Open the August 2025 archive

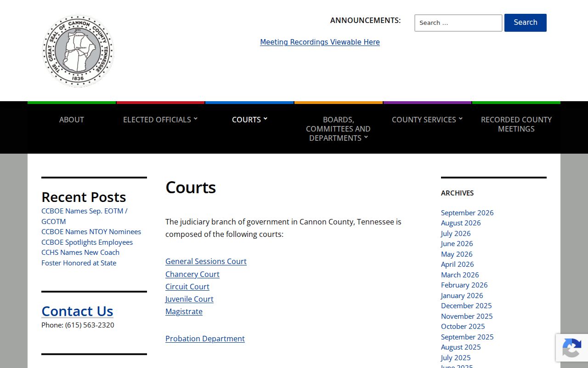[x=461, y=347]
